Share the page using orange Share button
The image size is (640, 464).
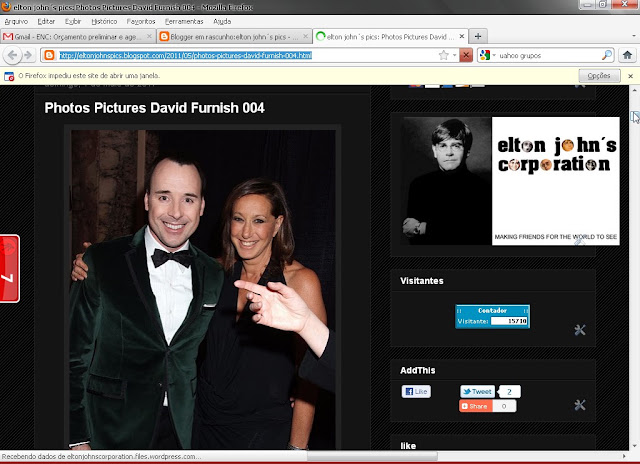476,406
